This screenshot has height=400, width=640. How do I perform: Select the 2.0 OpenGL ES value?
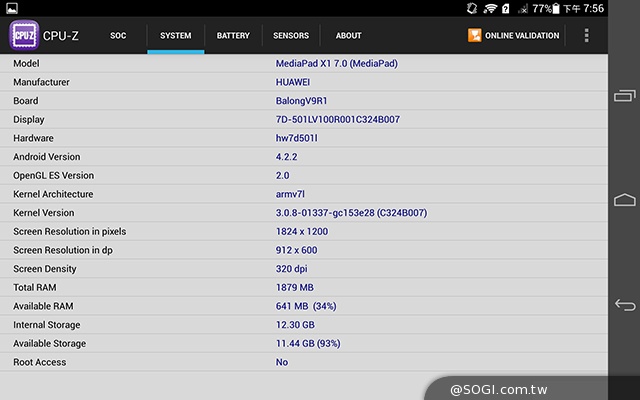click(x=282, y=176)
